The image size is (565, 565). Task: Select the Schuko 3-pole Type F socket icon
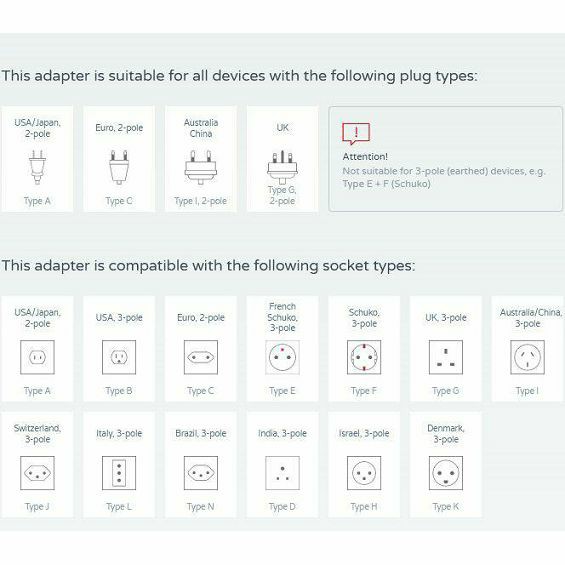click(364, 357)
